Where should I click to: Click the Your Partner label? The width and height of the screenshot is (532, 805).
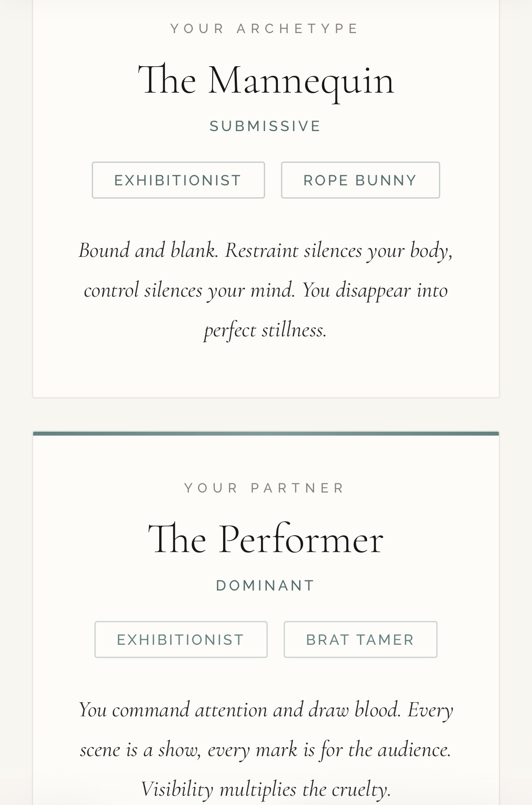(265, 488)
